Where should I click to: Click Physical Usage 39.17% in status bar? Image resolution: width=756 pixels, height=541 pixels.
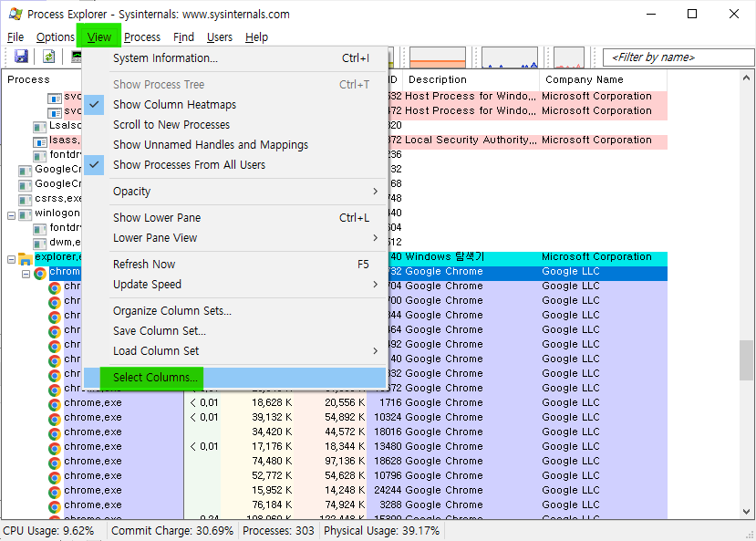pos(381,531)
